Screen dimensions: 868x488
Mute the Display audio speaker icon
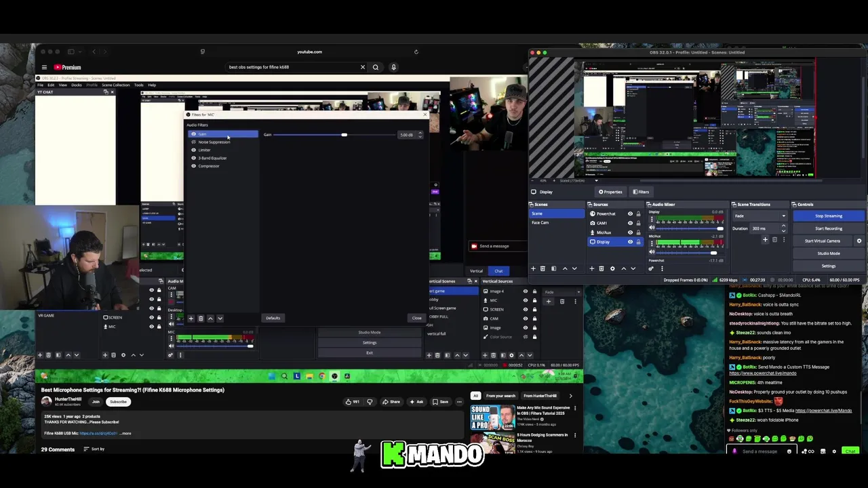[x=652, y=228]
